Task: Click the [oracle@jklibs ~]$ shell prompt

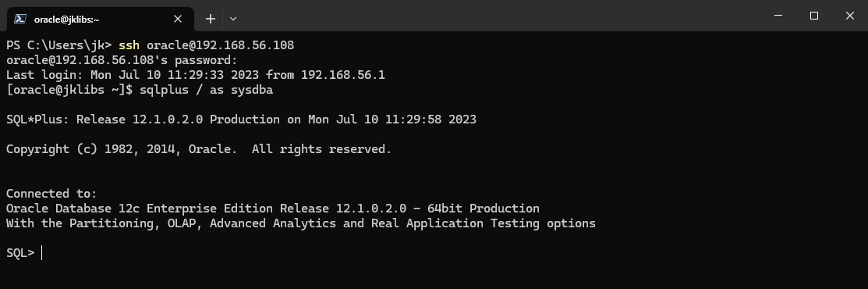Action: [x=69, y=90]
